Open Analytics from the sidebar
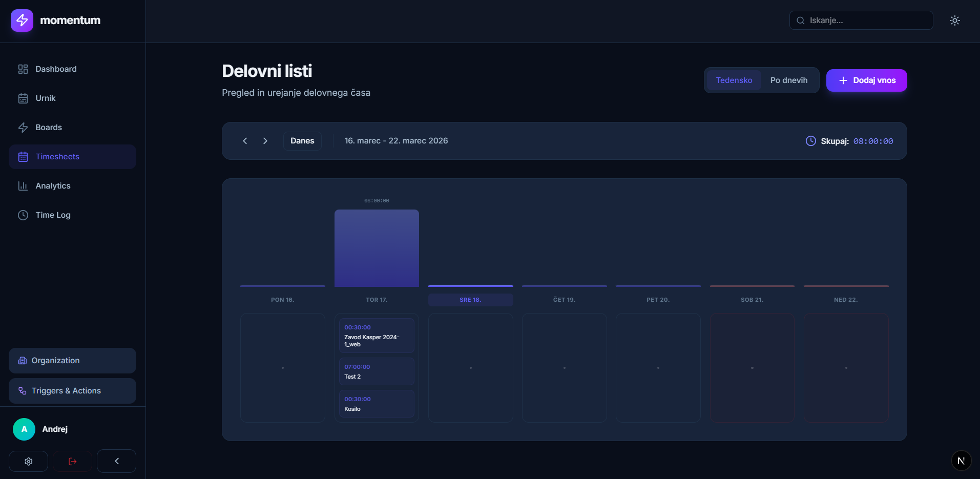The height and width of the screenshot is (479, 980). [53, 186]
